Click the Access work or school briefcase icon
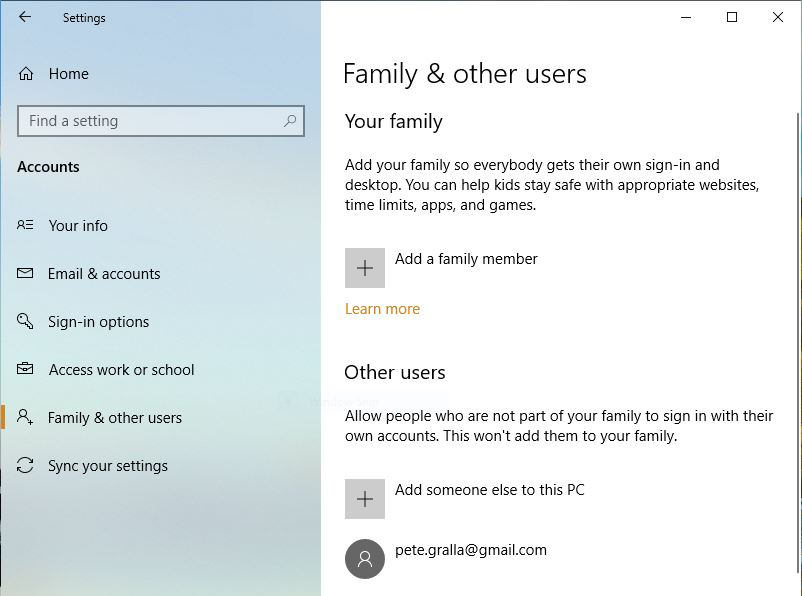802x596 pixels. tap(25, 368)
